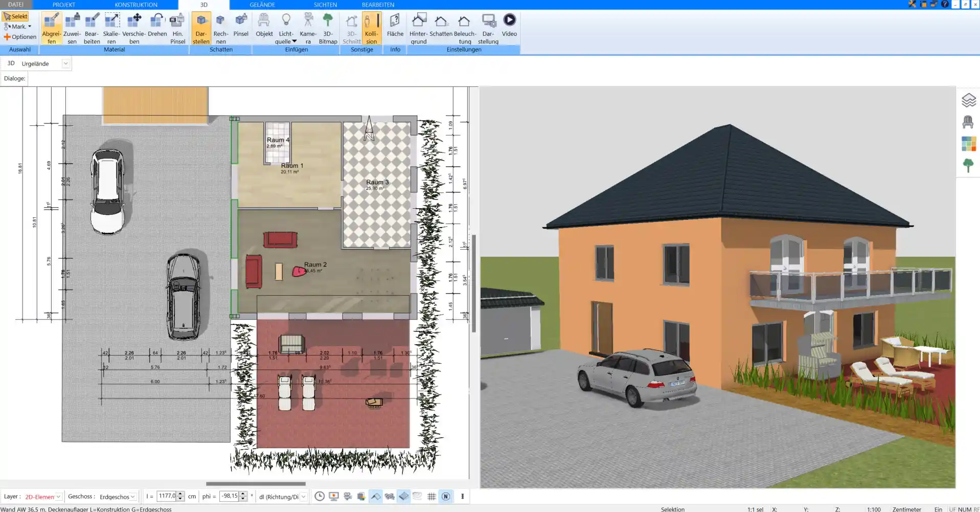Click the clock icon in bottom toolbar
Screen dimensions: 980x512
click(x=320, y=496)
